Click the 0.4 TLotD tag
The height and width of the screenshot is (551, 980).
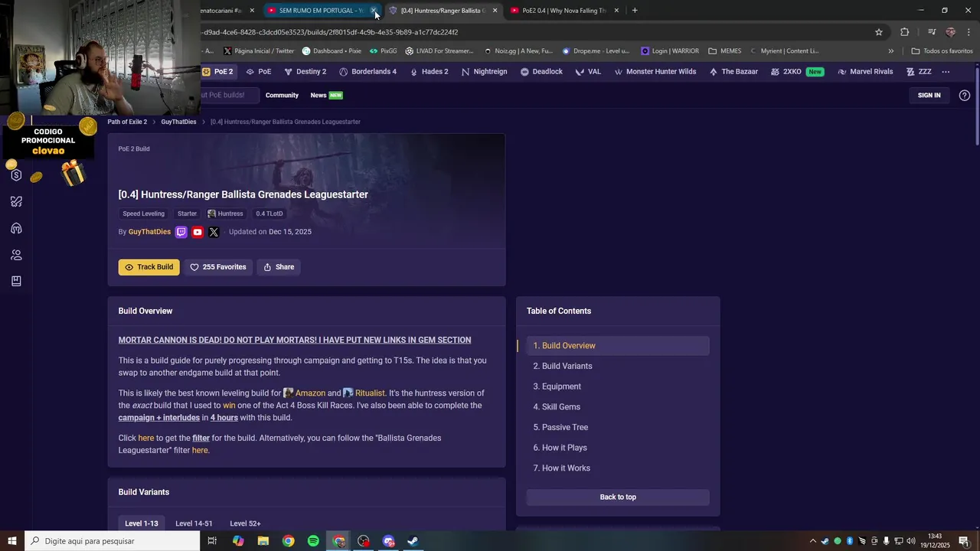click(x=269, y=214)
